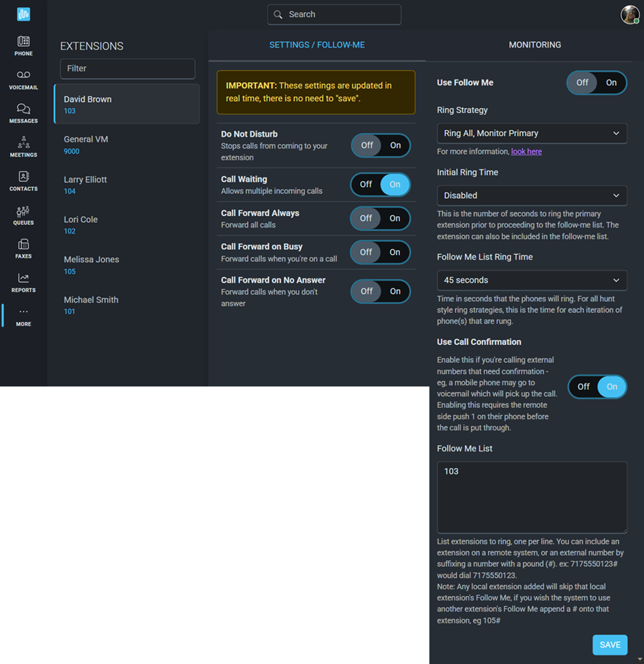Toggle the Do Not Disturb switch
The image size is (644, 664).
tap(381, 145)
